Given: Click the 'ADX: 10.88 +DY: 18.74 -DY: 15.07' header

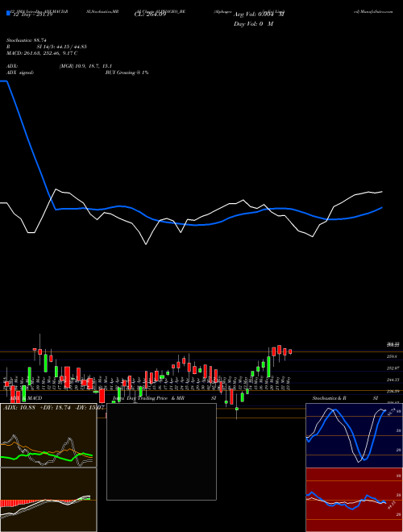Looking at the screenshot, I should click(x=53, y=407).
